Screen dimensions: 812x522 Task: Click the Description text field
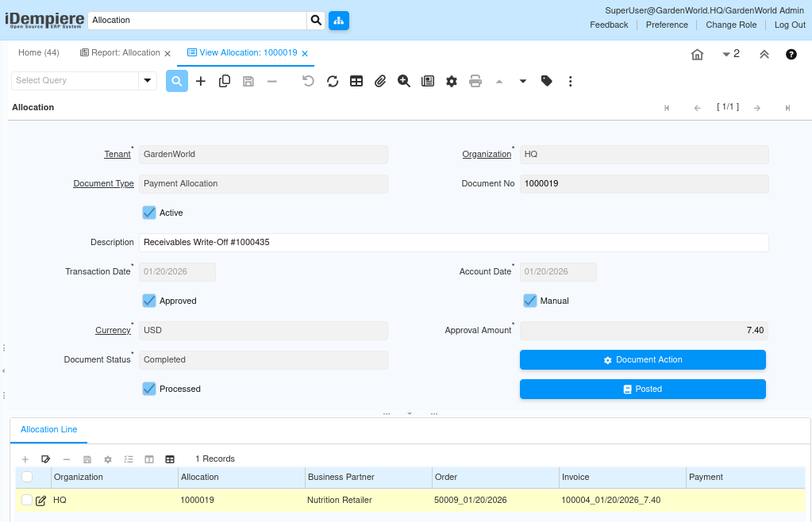pyautogui.click(x=453, y=242)
